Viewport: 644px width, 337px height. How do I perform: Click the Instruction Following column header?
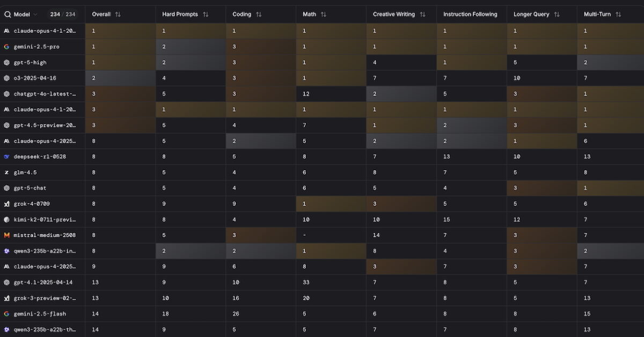[x=470, y=14]
